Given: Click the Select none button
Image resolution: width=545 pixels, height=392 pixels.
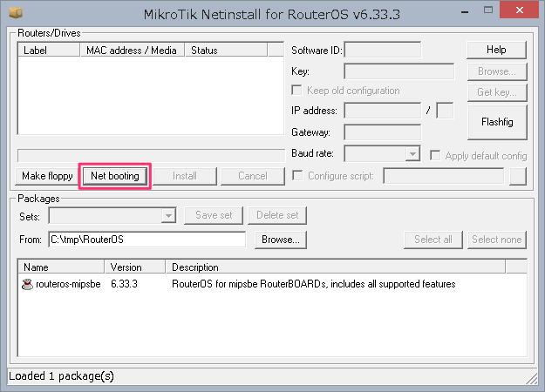Looking at the screenshot, I should 497,240.
